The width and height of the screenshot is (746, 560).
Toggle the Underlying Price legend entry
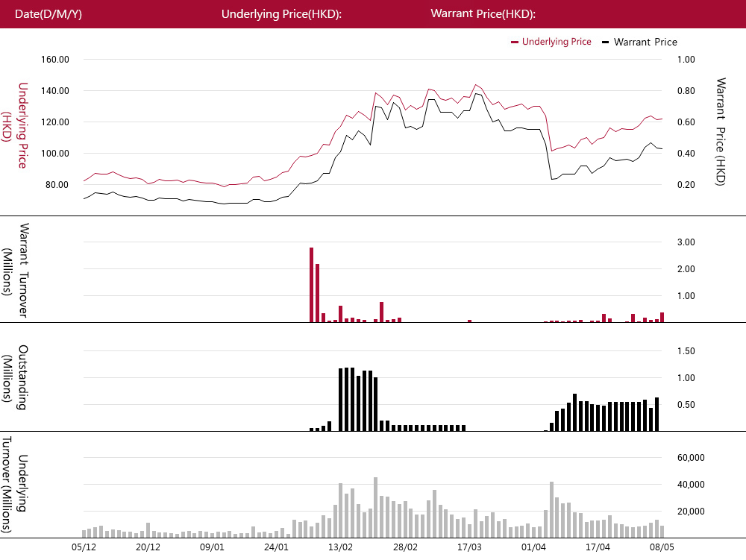click(x=551, y=42)
